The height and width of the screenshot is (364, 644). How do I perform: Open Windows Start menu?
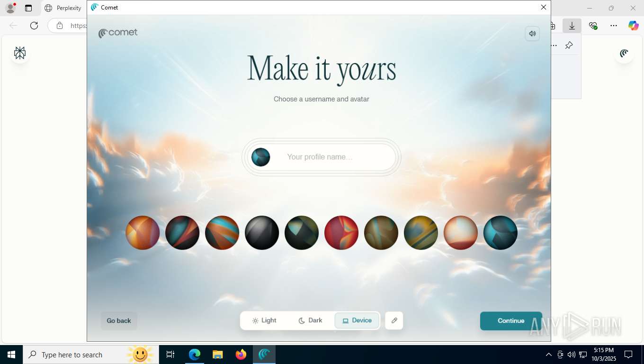point(11,355)
